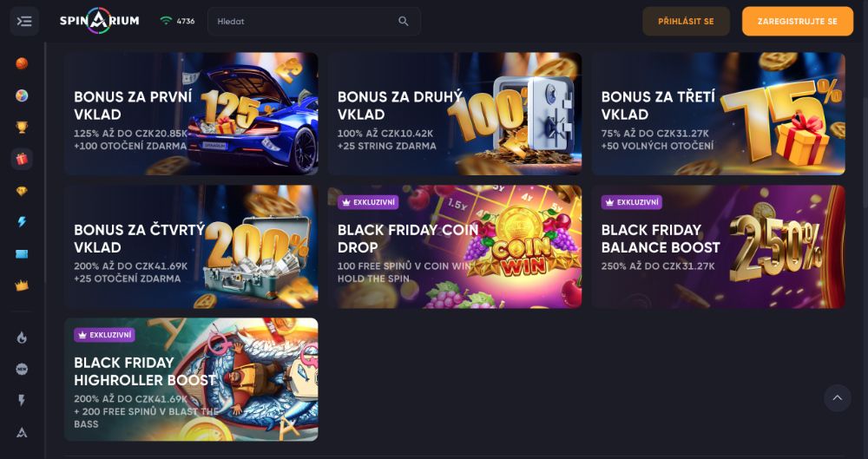Image resolution: width=868 pixels, height=459 pixels.
Task: Click the trophy tournaments icon
Action: [23, 127]
